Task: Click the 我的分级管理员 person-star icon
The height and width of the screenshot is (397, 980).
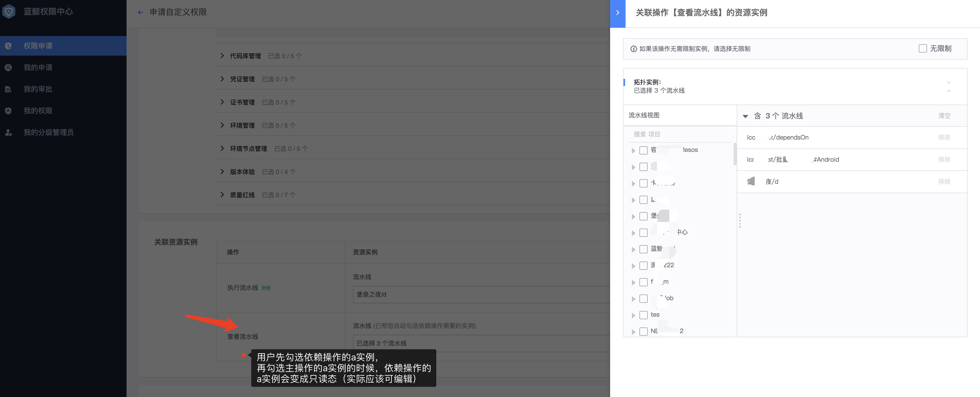Action: click(x=8, y=132)
